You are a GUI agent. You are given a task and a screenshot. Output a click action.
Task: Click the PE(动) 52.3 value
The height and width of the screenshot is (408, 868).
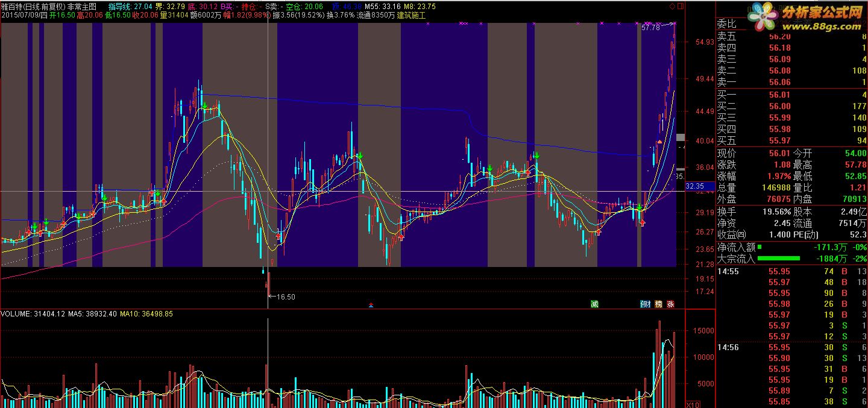tap(858, 235)
